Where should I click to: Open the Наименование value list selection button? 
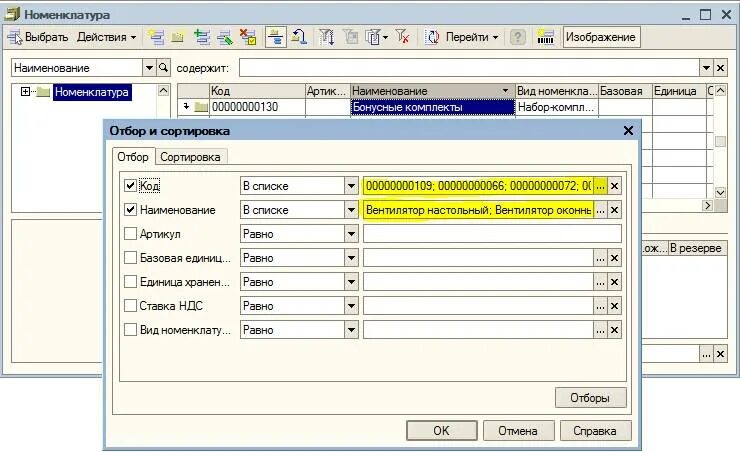click(600, 210)
